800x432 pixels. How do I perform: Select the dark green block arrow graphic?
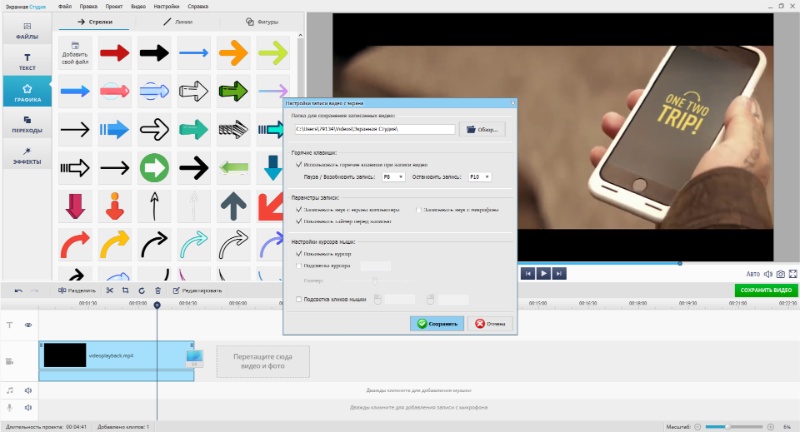[233, 91]
